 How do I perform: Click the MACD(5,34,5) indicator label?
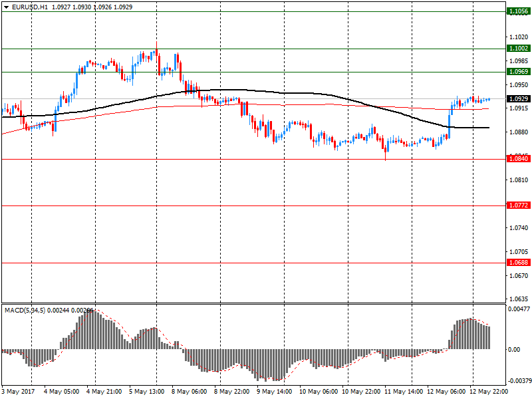(x=25, y=311)
